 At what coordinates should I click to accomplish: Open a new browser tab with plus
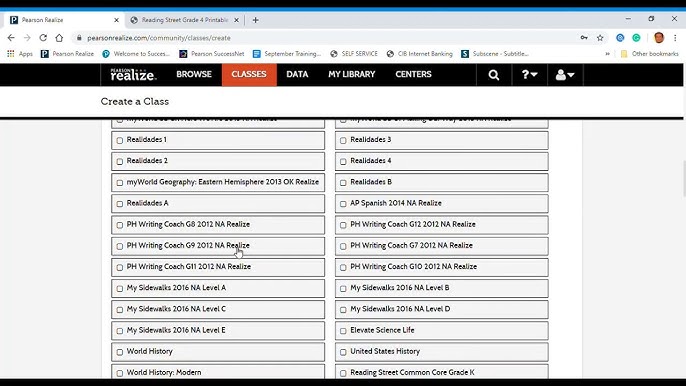pyautogui.click(x=256, y=20)
